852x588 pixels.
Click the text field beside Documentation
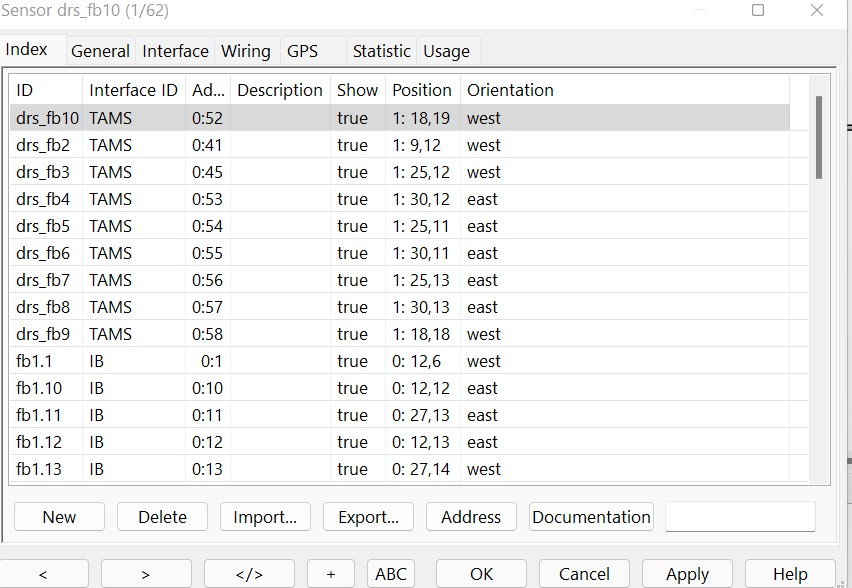click(740, 517)
